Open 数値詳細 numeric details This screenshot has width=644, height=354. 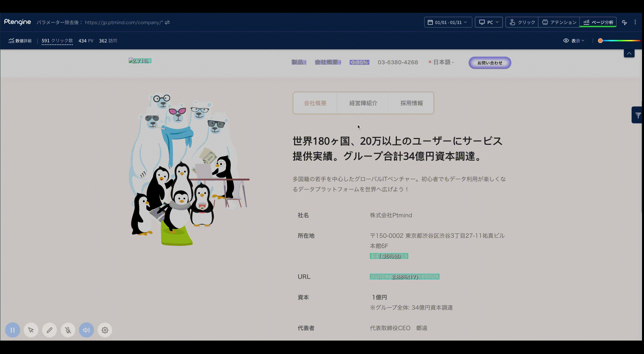point(20,41)
